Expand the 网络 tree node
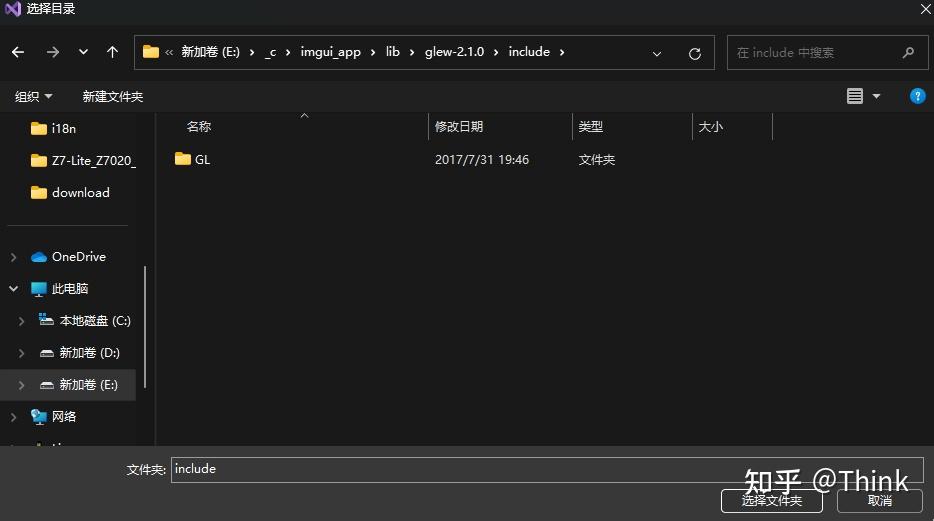 (x=13, y=417)
